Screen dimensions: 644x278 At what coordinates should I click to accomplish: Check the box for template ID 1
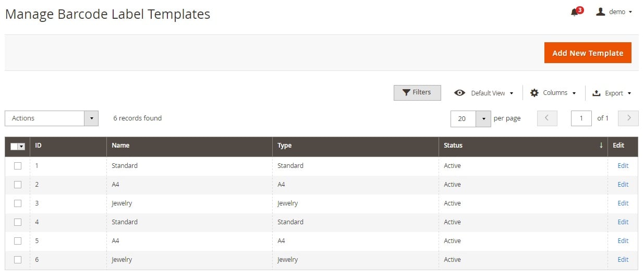pos(18,166)
